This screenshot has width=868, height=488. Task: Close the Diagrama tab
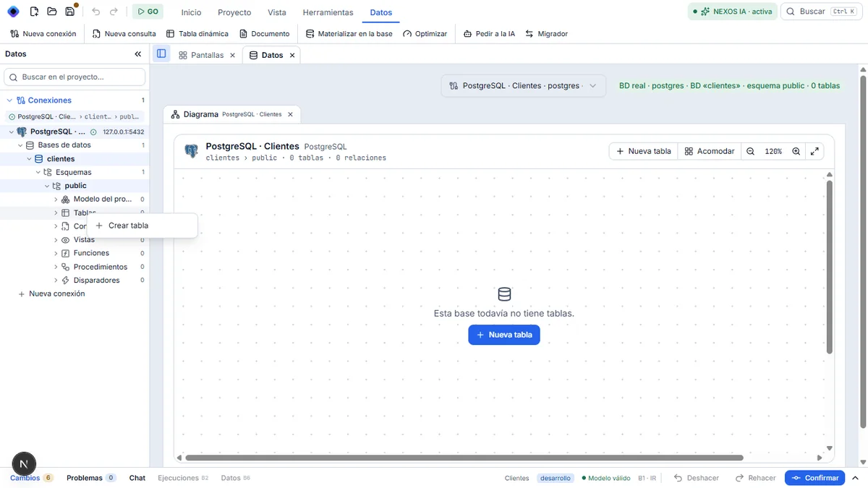[x=290, y=114]
